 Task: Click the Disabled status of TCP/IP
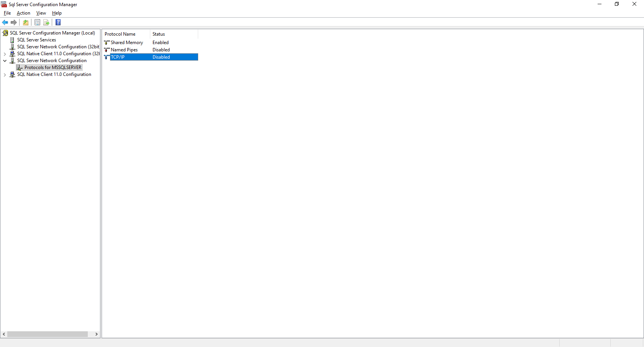point(161,57)
